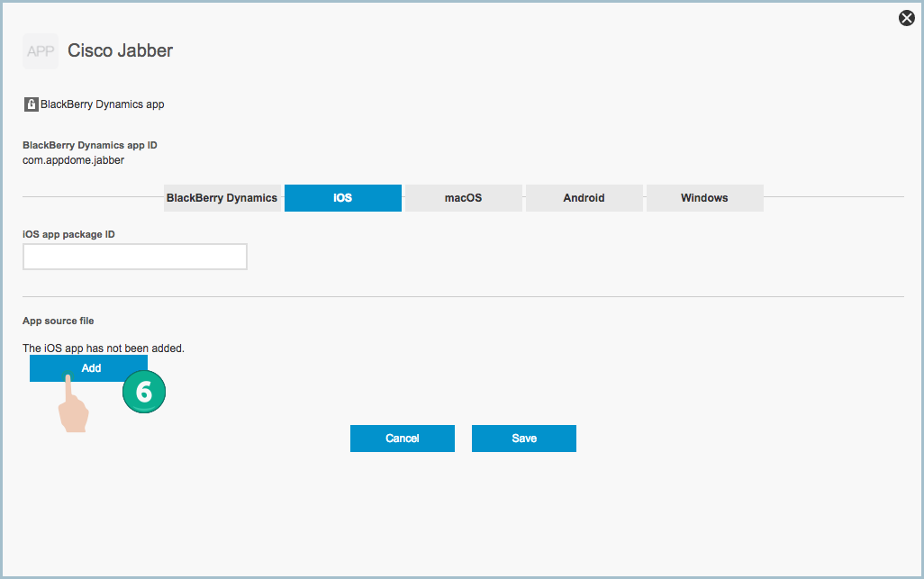Open the Windows tab
The image size is (924, 579).
[705, 198]
